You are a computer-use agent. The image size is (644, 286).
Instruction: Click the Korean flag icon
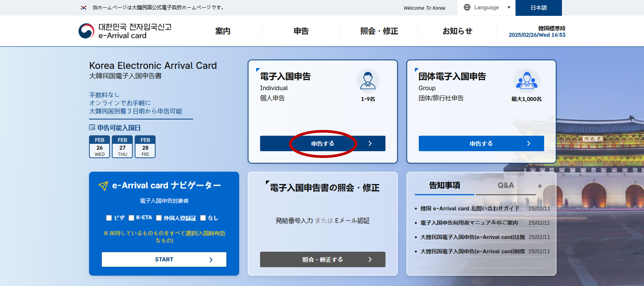coord(83,8)
